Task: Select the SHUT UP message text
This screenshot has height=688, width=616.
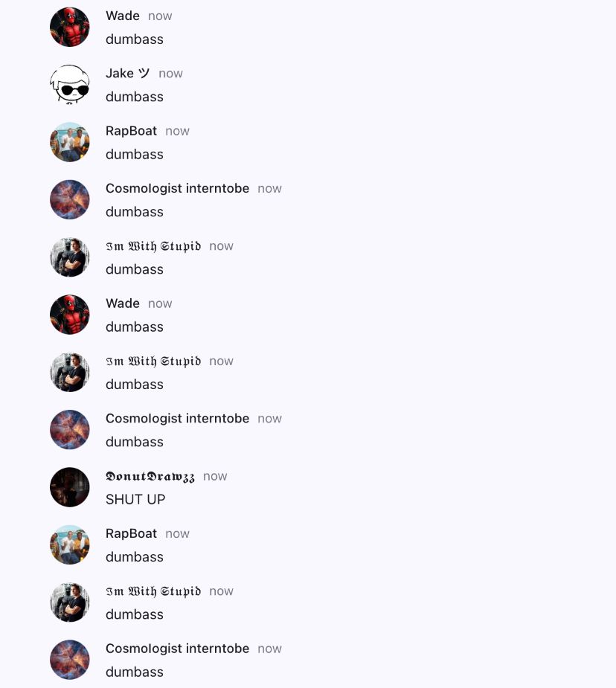Action: point(135,499)
